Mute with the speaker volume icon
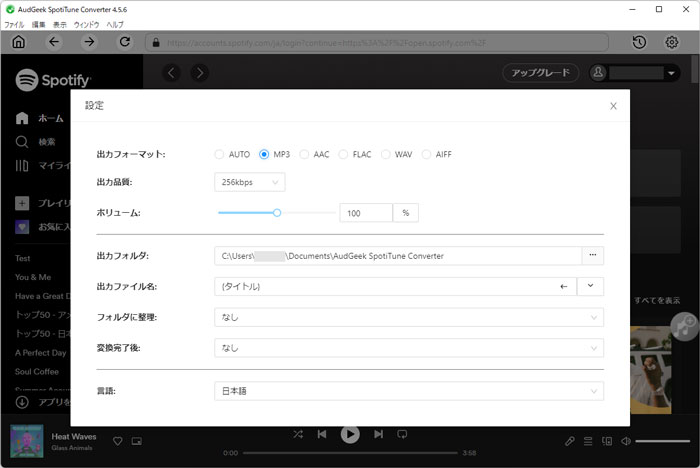The width and height of the screenshot is (700, 468). coord(626,441)
